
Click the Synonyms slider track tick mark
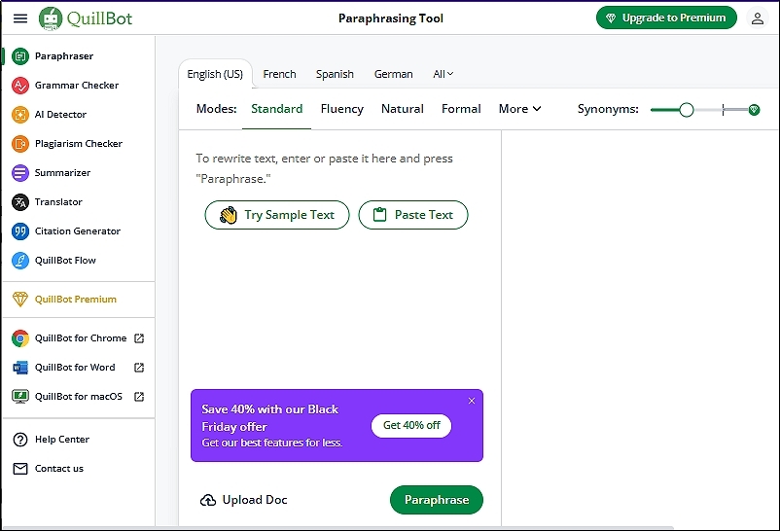tap(723, 110)
